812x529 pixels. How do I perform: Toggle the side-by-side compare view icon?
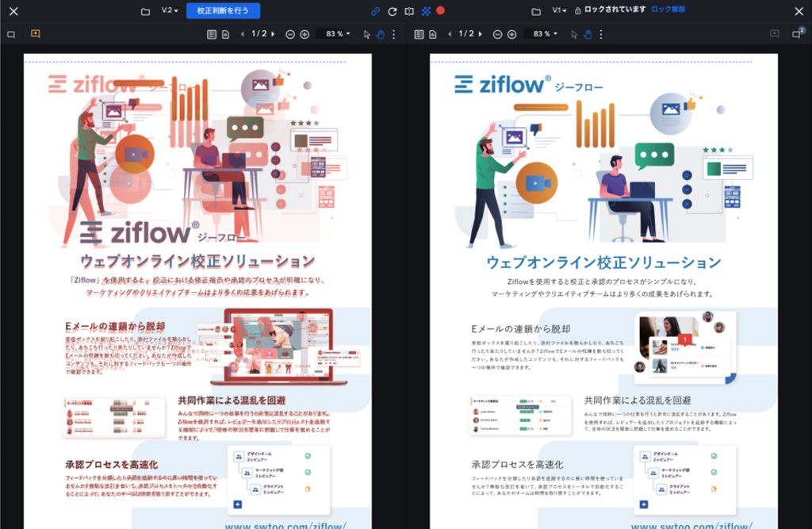click(409, 11)
